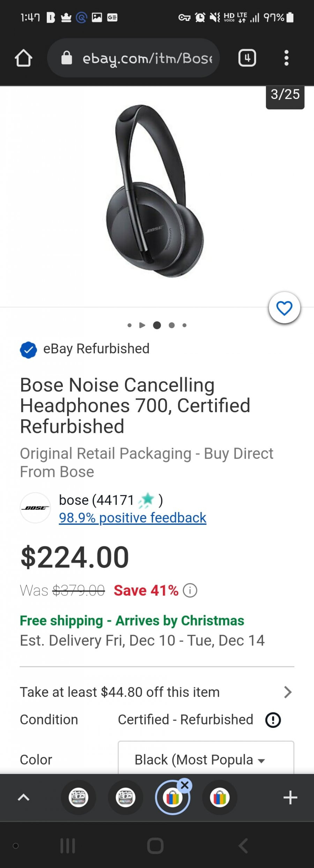Image resolution: width=314 pixels, height=868 pixels.
Task: Switch to the last eBay tab in the strip
Action: tap(220, 797)
